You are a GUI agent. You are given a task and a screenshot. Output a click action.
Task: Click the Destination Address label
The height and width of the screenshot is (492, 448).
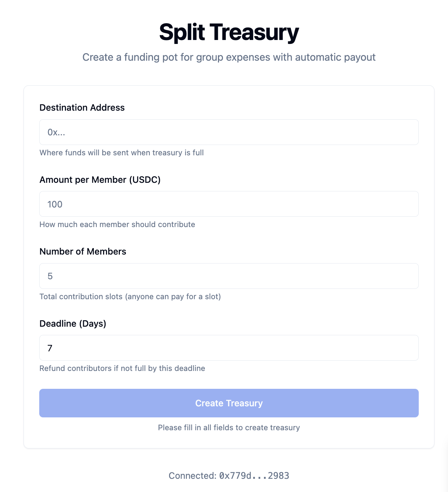(x=82, y=107)
